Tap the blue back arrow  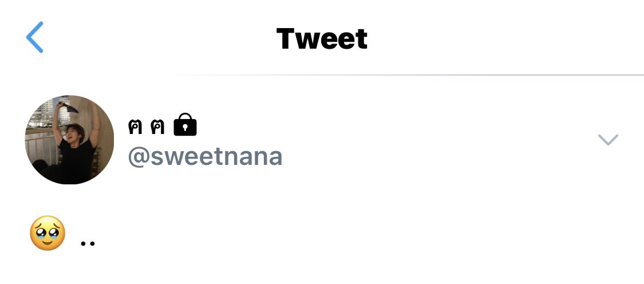click(x=35, y=38)
